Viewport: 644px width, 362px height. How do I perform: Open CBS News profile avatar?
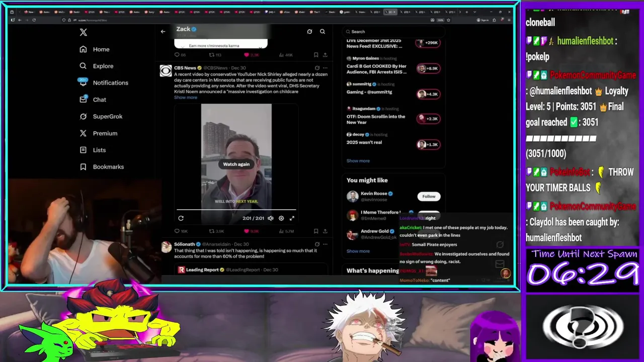coord(166,71)
